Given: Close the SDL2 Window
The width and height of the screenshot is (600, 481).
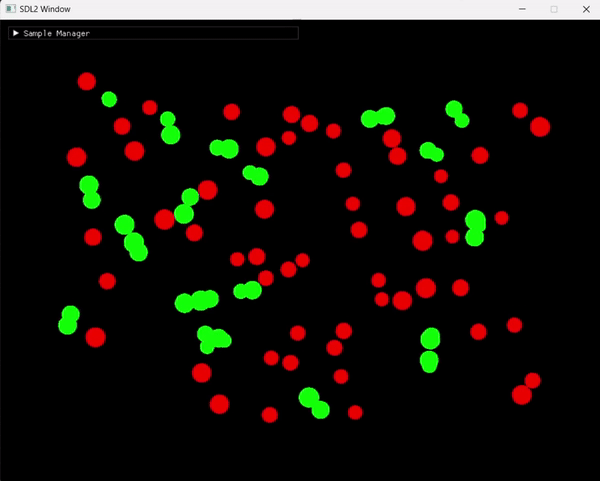Looking at the screenshot, I should (586, 9).
